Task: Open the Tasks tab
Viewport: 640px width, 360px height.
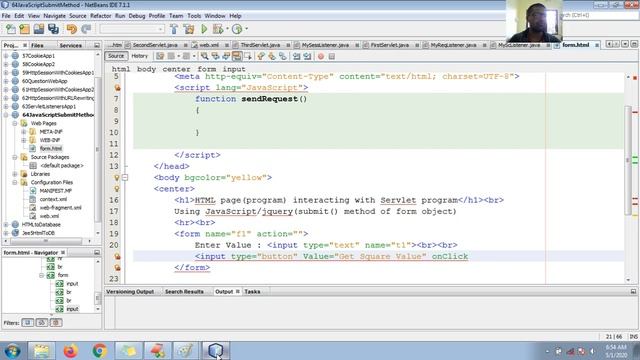Action: (x=252, y=291)
